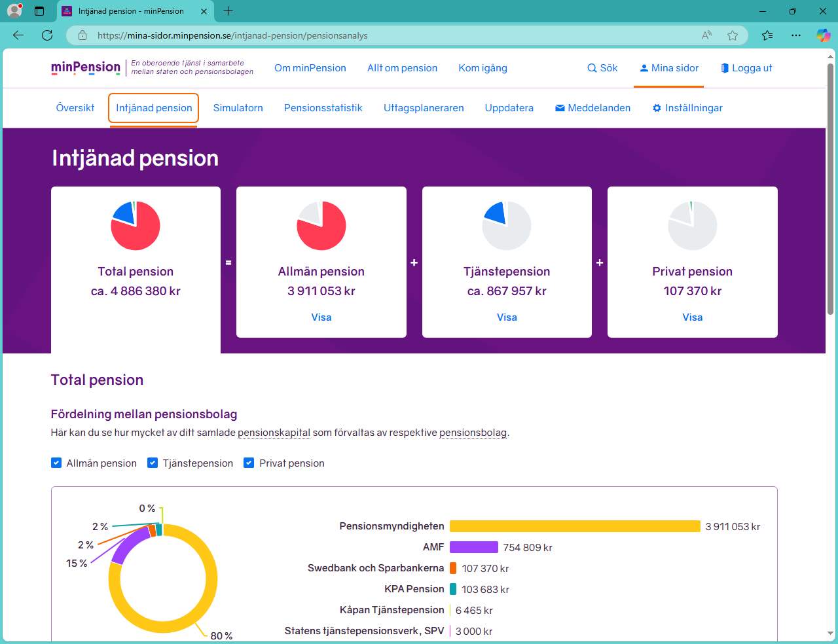Open Inställningar settings
The width and height of the screenshot is (838, 644).
point(687,108)
